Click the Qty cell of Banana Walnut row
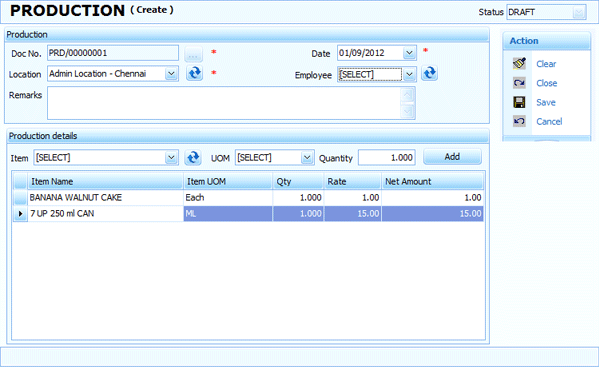This screenshot has height=367, width=599. click(298, 197)
